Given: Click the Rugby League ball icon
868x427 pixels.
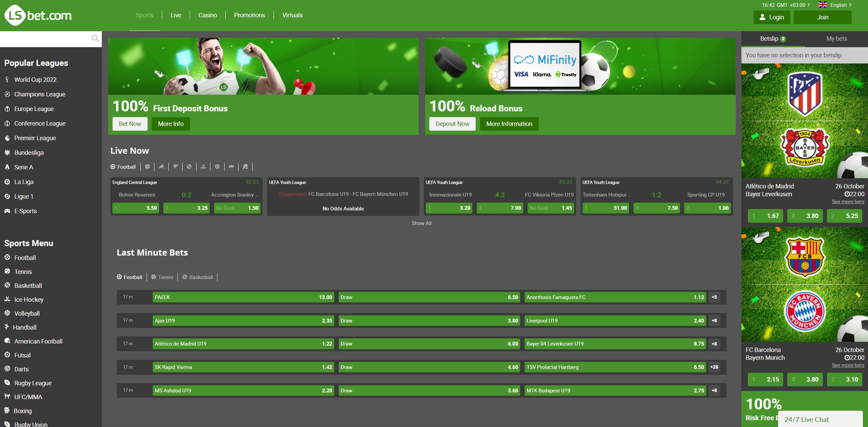Looking at the screenshot, I should (7, 383).
